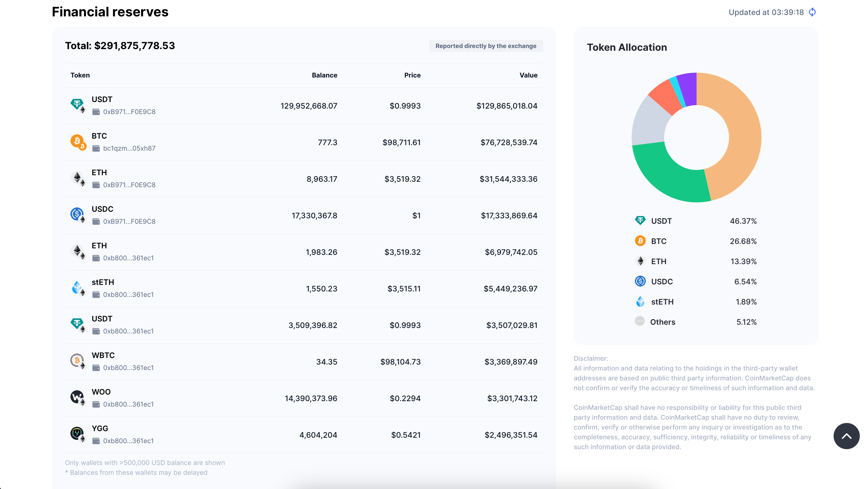Screen dimensions: 868x489
Task: Click USDC value $17,333,869.64
Action: coord(509,216)
